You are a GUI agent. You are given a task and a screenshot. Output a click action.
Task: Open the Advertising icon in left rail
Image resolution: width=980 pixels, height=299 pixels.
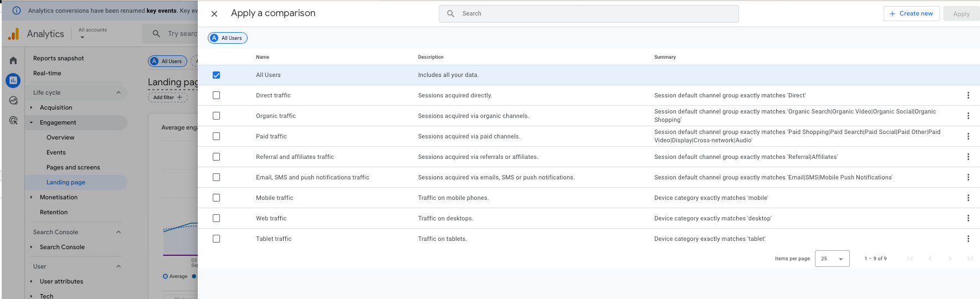click(13, 120)
